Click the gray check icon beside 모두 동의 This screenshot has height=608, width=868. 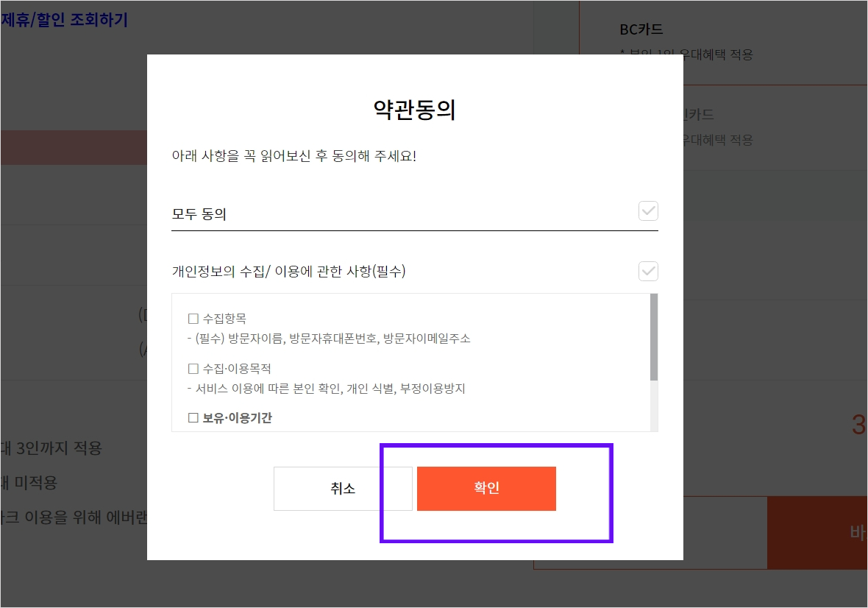(x=648, y=211)
